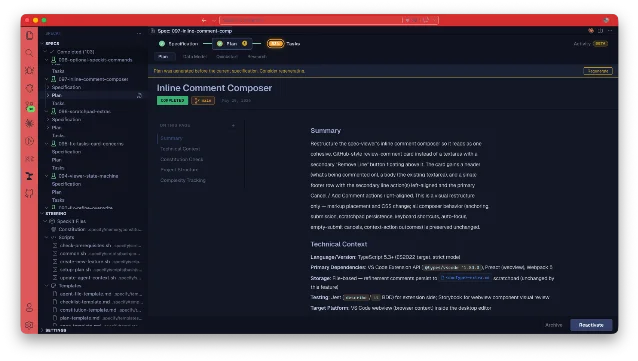The width and height of the screenshot is (638, 361).
Task: Click the regenerate icon on Plan row
Action: pyautogui.click(x=139, y=95)
